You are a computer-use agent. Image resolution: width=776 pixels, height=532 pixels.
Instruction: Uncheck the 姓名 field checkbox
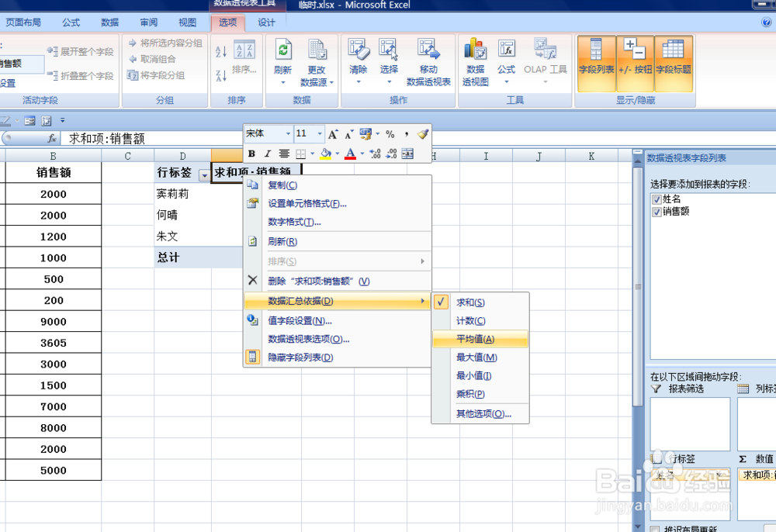(656, 199)
